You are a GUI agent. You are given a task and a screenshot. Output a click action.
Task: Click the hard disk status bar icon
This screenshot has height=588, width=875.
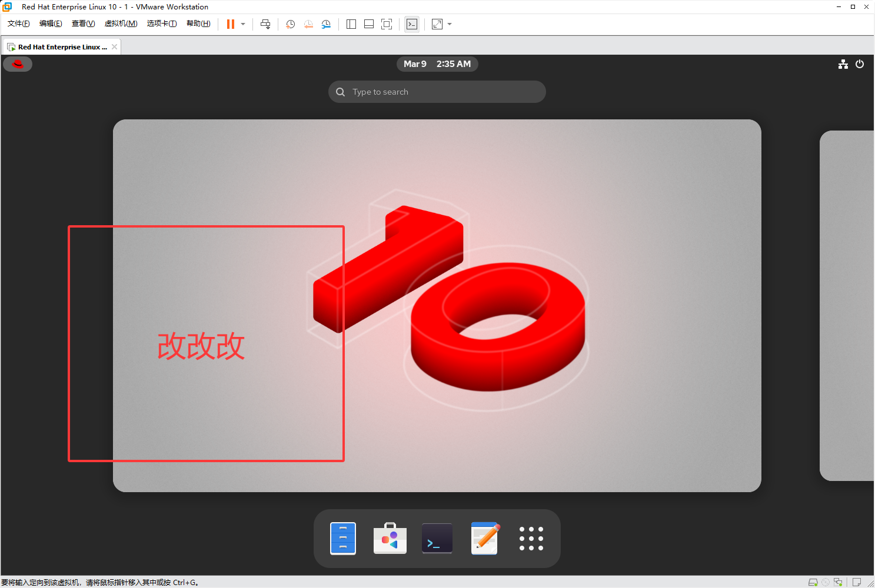point(813,582)
